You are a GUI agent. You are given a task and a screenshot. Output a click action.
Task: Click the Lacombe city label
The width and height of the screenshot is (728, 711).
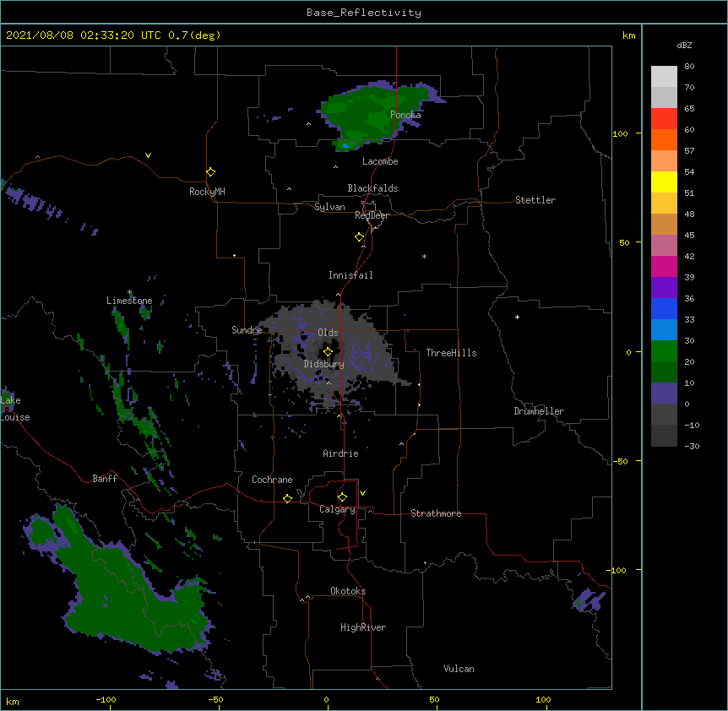tap(380, 161)
